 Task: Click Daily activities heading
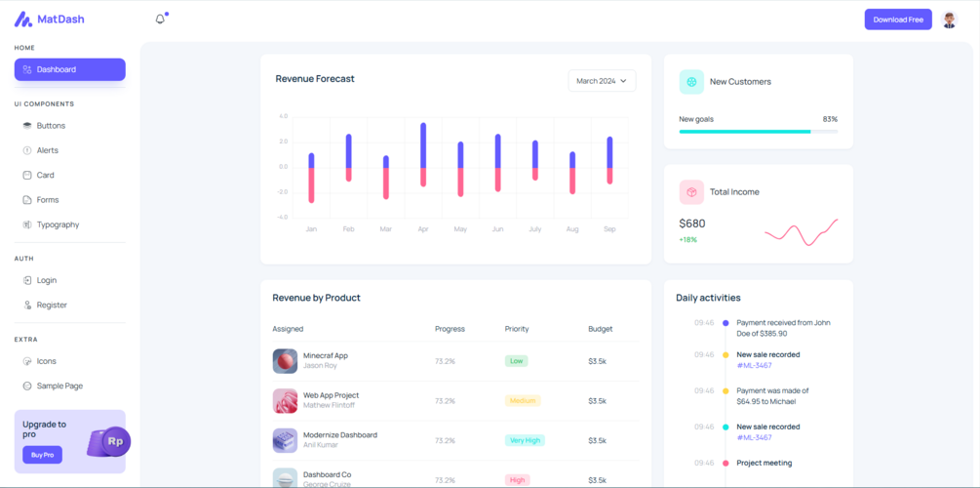pyautogui.click(x=708, y=298)
